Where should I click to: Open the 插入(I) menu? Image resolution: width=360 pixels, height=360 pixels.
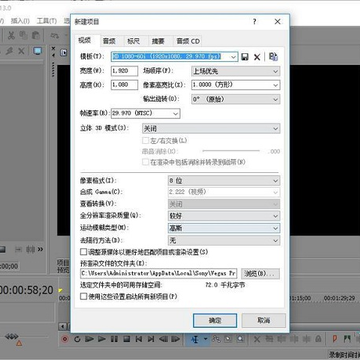[20, 21]
